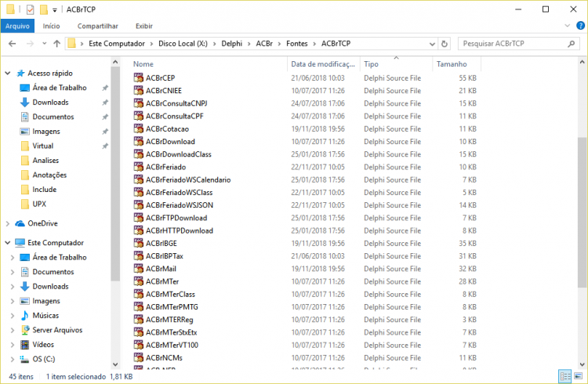Select the ACBrIBPTax file name
Image resolution: width=588 pixels, height=384 pixels.
pos(165,256)
